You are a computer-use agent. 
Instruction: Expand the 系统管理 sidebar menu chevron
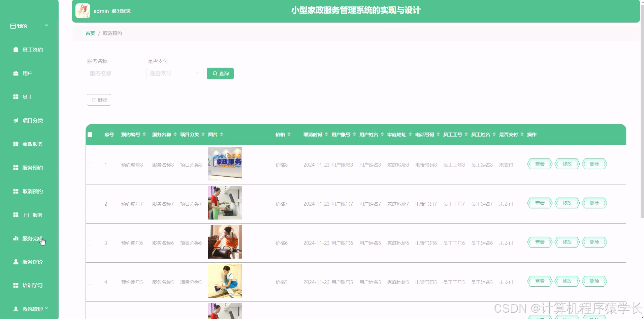(46, 308)
